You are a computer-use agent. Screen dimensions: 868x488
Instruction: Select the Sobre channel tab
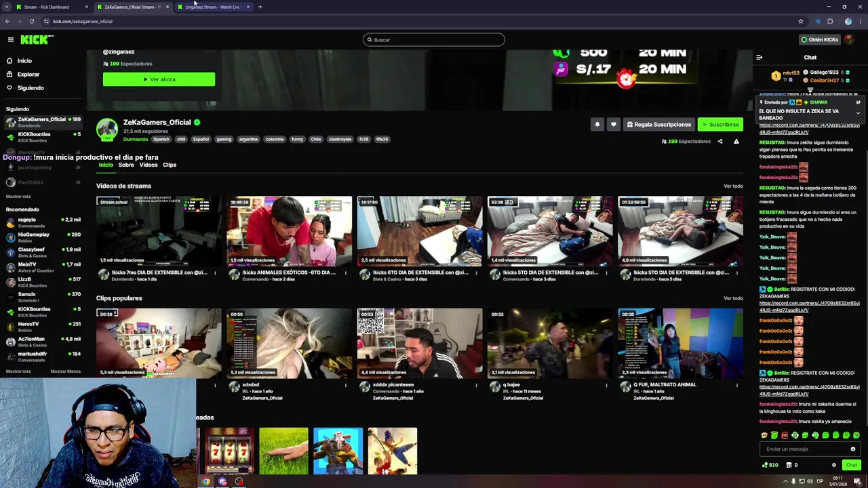tap(126, 165)
